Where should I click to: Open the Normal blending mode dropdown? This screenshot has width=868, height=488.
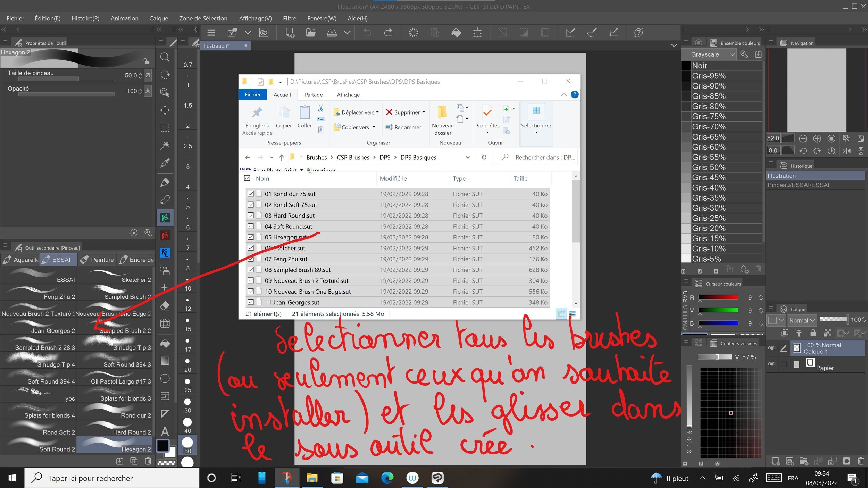[x=801, y=320]
